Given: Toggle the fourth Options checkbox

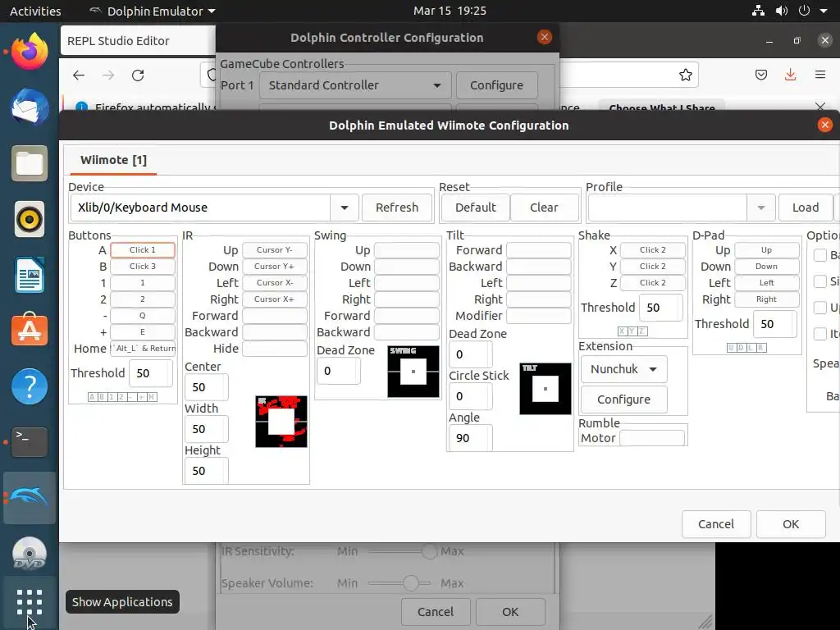Looking at the screenshot, I should click(x=819, y=334).
